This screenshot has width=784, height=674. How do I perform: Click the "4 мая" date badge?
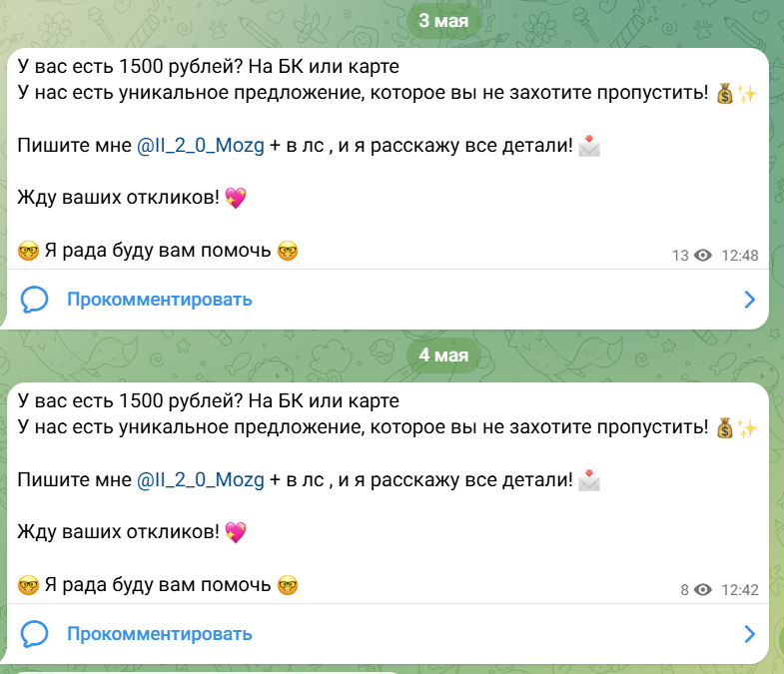click(x=444, y=354)
